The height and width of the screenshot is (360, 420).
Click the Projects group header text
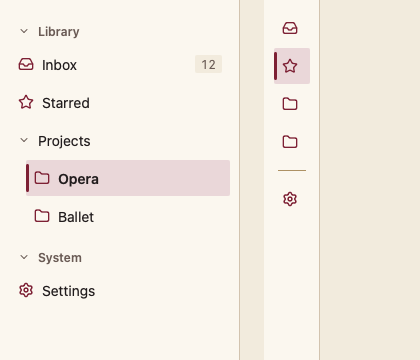coord(64,141)
